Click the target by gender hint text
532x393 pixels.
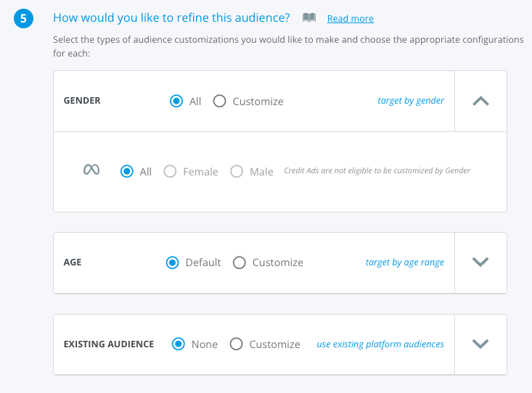[411, 101]
